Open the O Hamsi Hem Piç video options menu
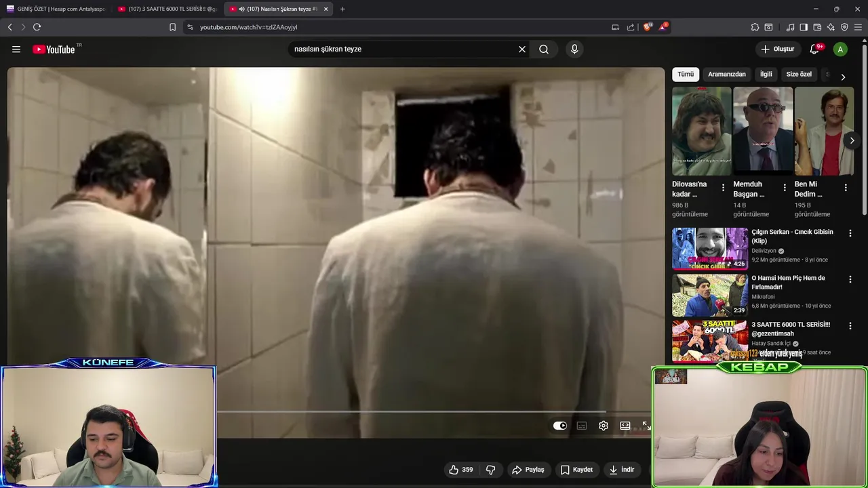This screenshot has height=488, width=868. coord(850,279)
